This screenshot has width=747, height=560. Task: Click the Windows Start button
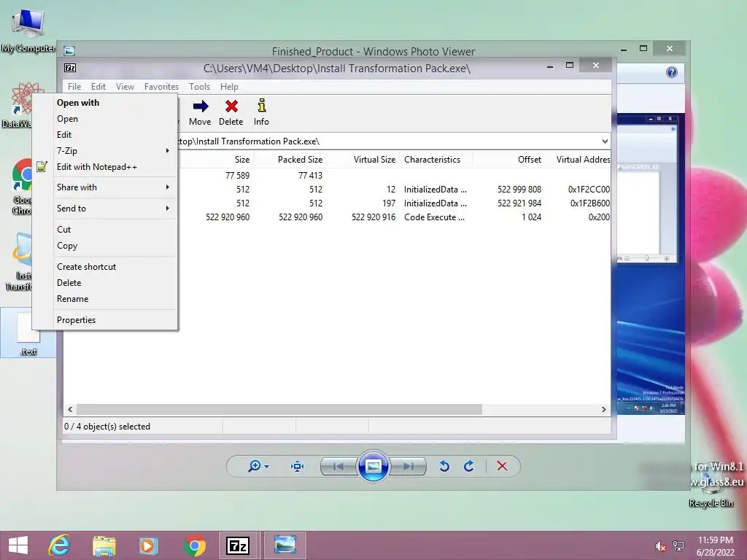[x=18, y=545]
